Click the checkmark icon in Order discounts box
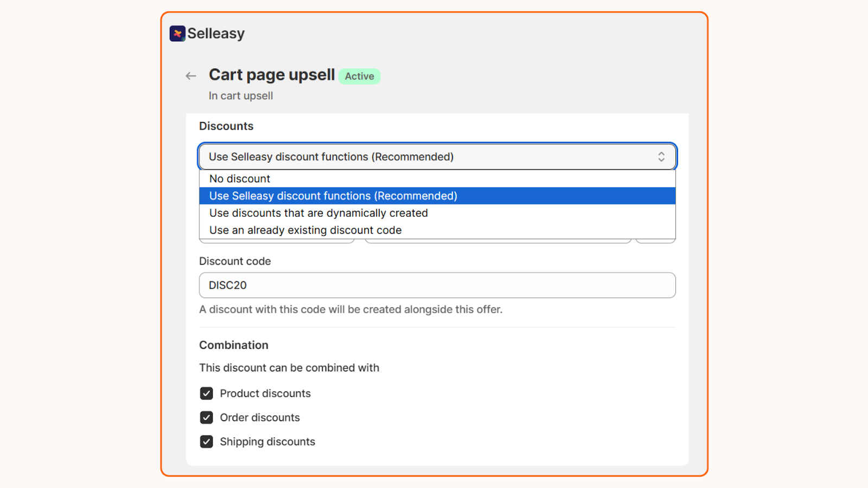Screen dimensions: 868x488 point(206,418)
